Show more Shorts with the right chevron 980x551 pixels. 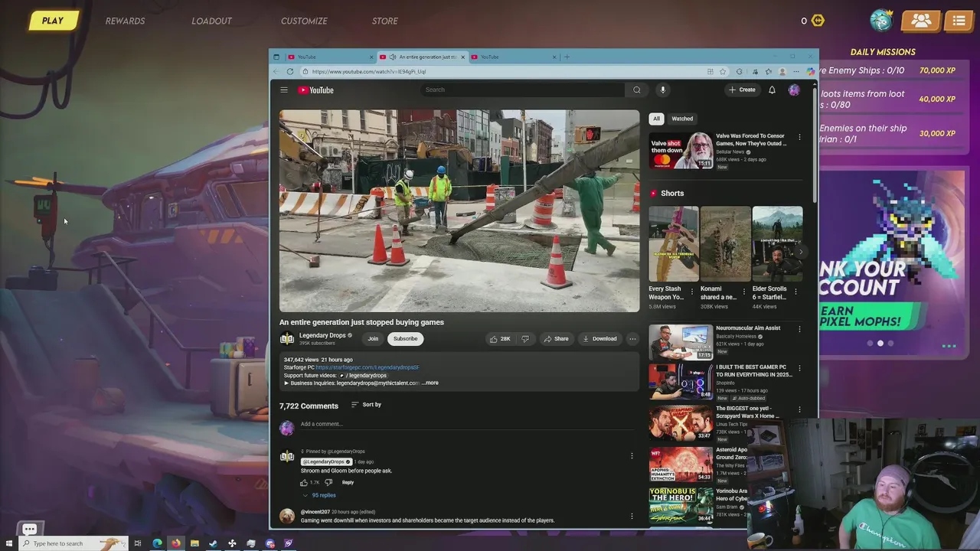pos(801,252)
